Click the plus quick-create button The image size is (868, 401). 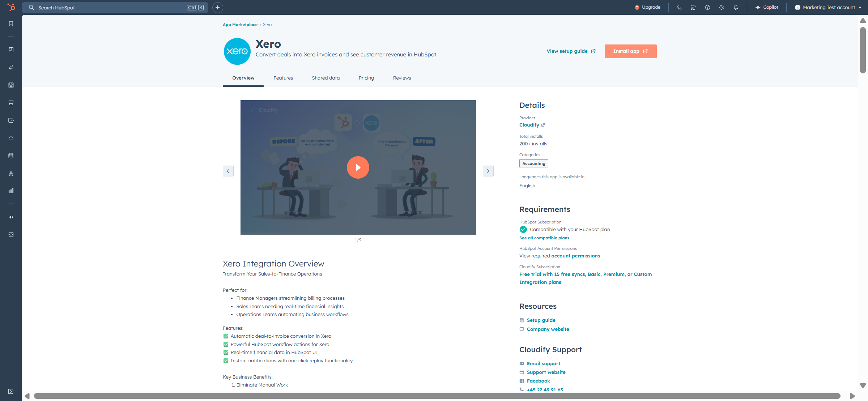pos(217,8)
